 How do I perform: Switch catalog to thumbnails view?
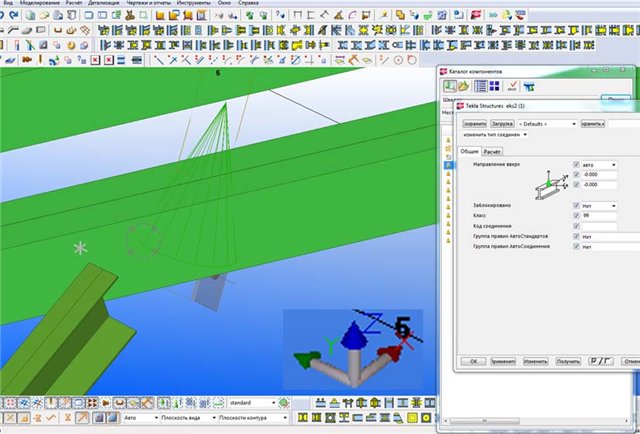coord(496,87)
